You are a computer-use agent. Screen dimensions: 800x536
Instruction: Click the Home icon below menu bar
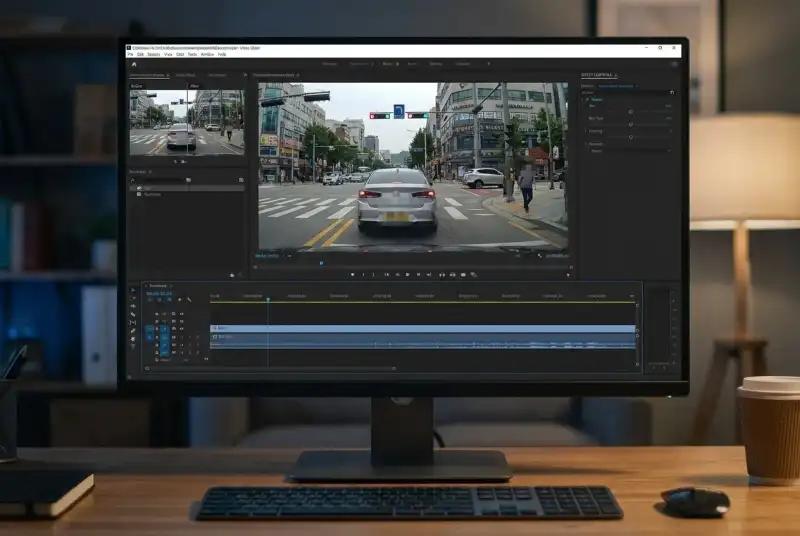coord(133,63)
